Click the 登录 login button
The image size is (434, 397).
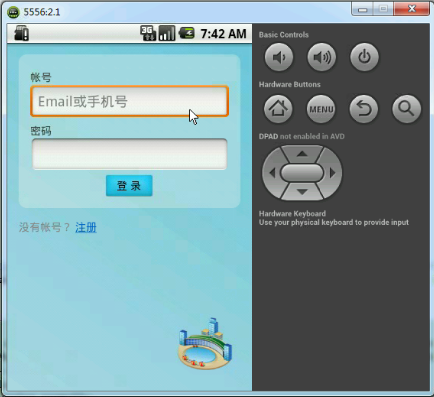coord(129,186)
